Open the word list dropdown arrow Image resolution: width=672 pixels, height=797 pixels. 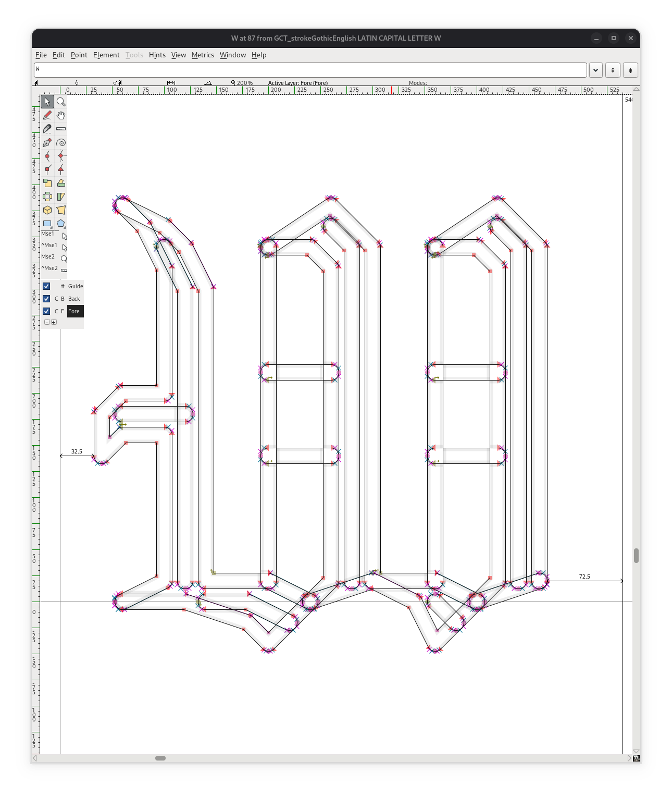coord(595,70)
